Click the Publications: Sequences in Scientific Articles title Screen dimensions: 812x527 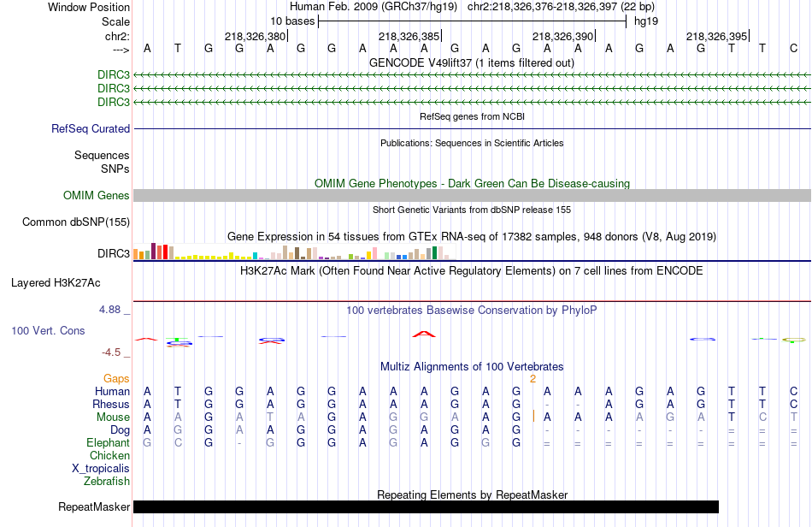pos(472,143)
